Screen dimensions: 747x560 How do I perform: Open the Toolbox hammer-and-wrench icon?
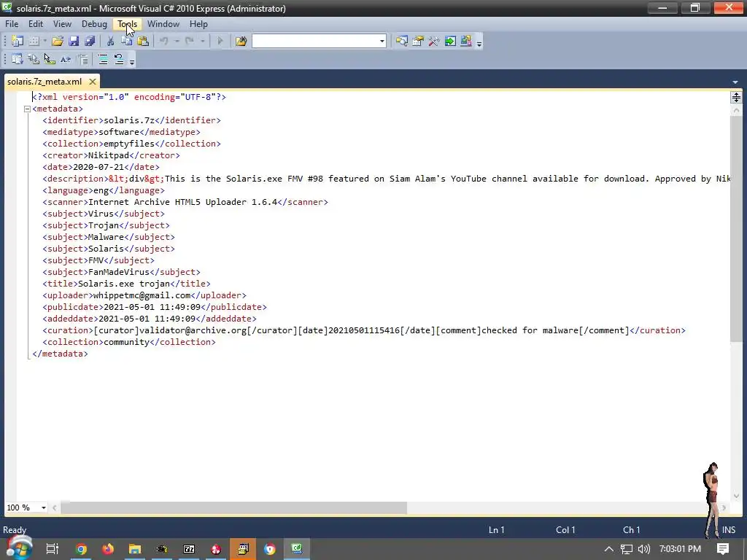[x=434, y=42]
